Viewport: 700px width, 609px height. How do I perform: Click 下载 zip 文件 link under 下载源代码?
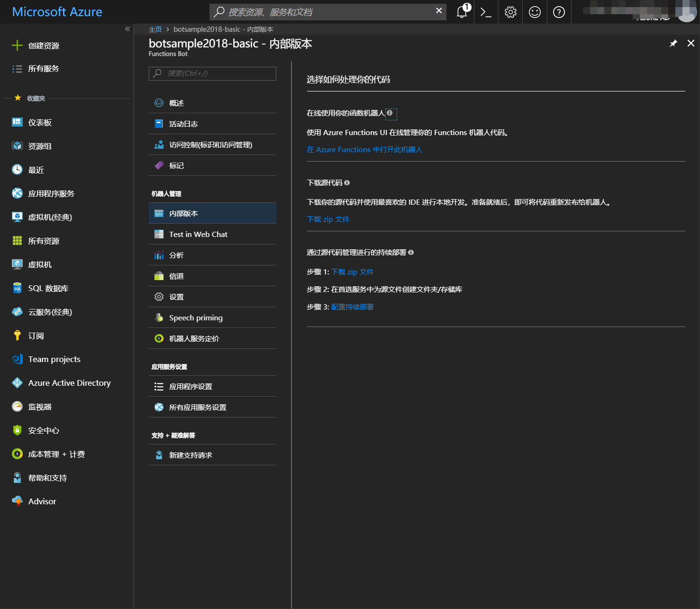coord(328,219)
